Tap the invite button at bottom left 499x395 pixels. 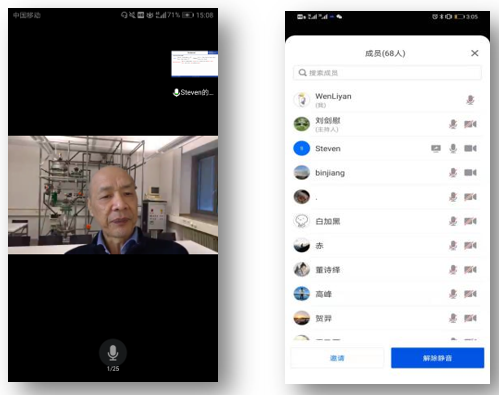[x=337, y=358]
